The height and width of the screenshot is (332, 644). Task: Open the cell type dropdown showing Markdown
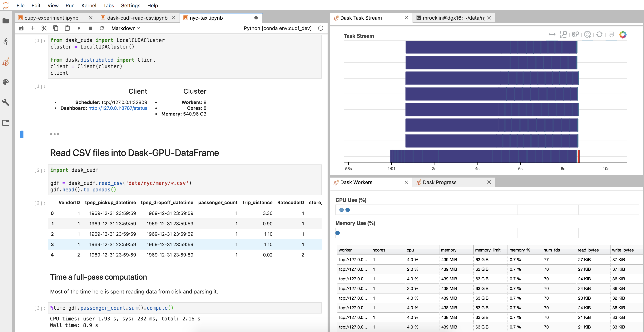click(125, 28)
